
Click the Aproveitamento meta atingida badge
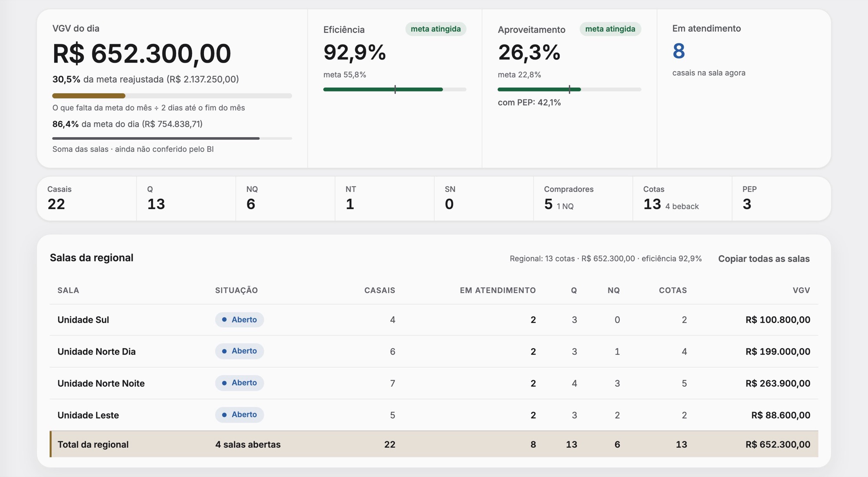(x=610, y=29)
